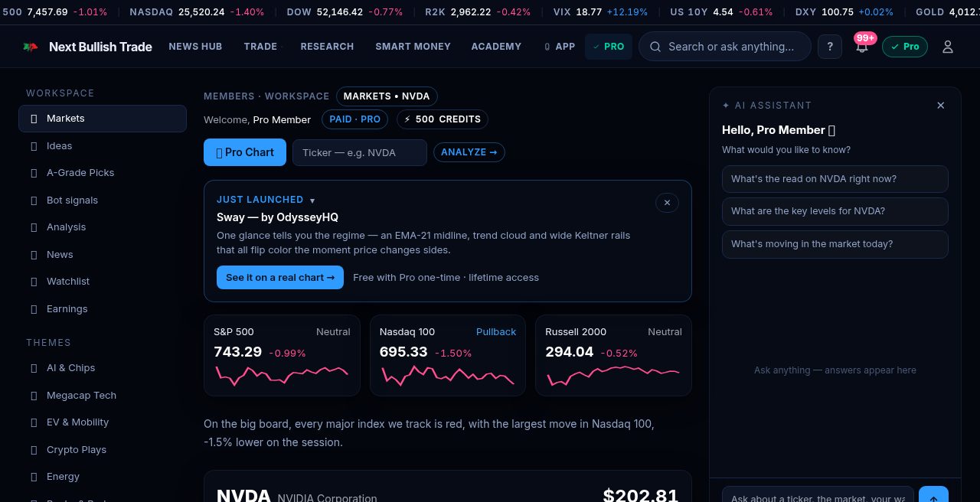Ask What's moving in the market today
The height and width of the screenshot is (502, 980).
tap(835, 244)
